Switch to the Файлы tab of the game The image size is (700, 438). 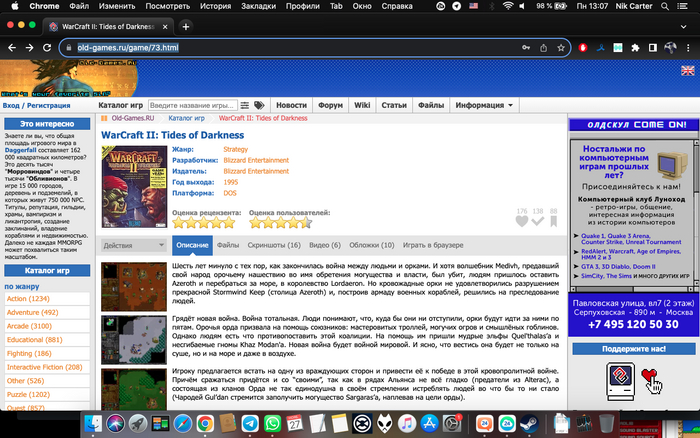(228, 245)
